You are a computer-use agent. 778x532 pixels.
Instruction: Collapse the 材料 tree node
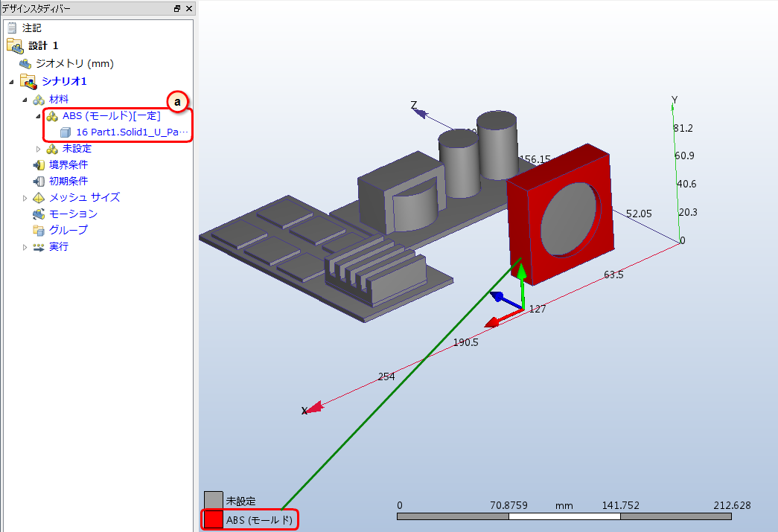point(25,100)
